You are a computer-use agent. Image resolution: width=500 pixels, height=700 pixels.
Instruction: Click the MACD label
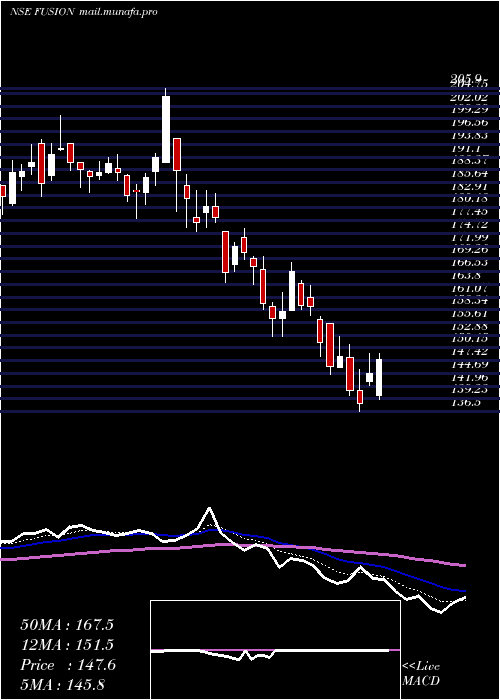click(421, 681)
